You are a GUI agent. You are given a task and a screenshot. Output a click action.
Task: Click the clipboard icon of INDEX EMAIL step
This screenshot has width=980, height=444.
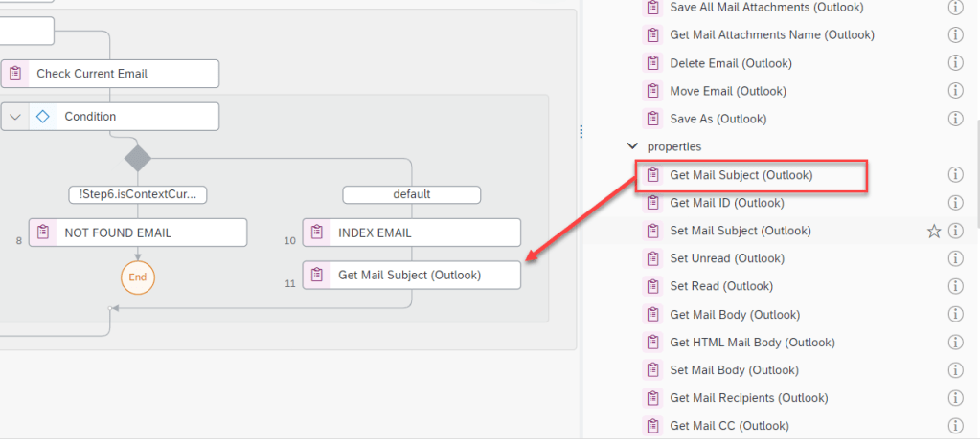(x=317, y=233)
